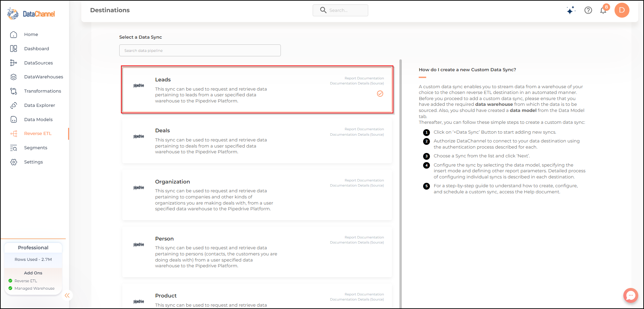Open the notifications bell icon
The width and height of the screenshot is (644, 309).
pyautogui.click(x=603, y=10)
